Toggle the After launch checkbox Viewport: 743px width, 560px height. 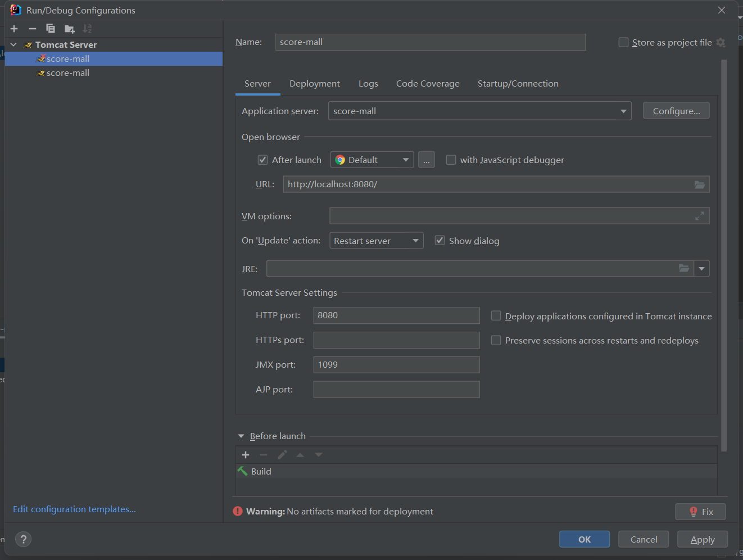(x=262, y=160)
